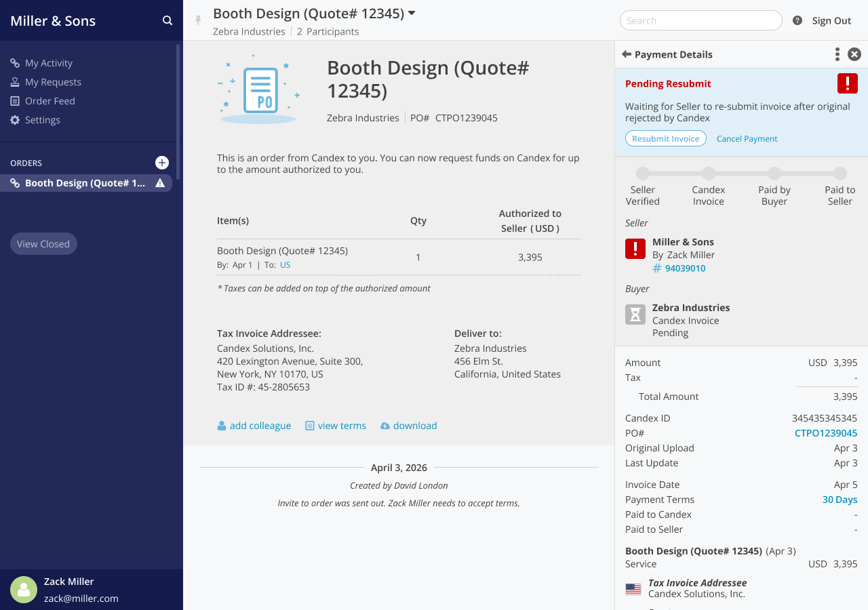868x610 pixels.
Task: Click the Miller & Sons sidebar title
Action: pyautogui.click(x=53, y=20)
